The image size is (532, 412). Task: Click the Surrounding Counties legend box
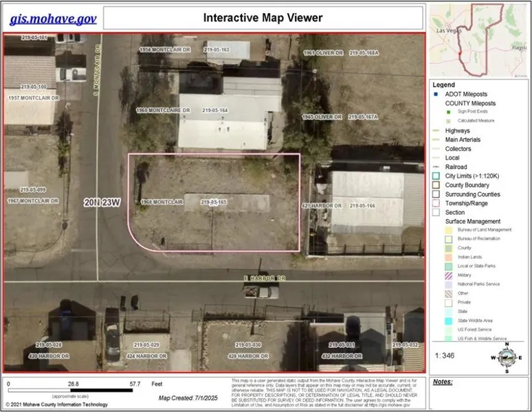click(436, 194)
